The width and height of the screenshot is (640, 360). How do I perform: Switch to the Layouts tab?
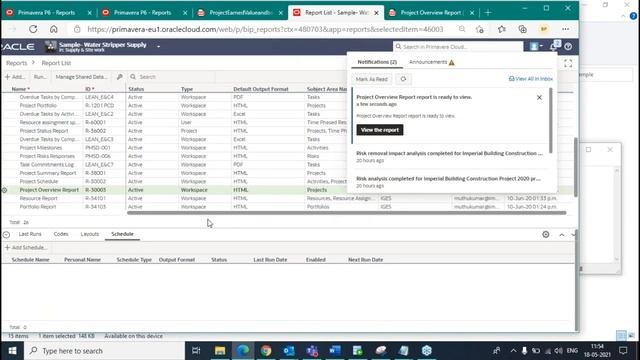89,234
